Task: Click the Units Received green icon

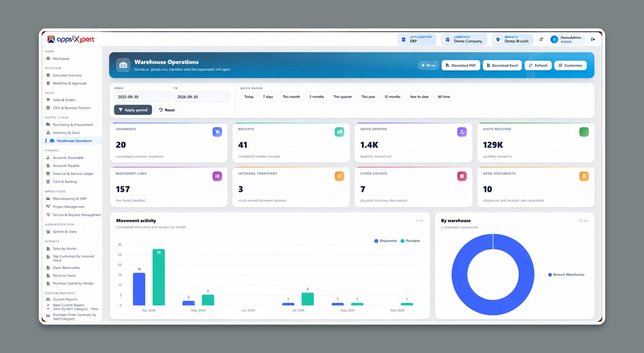Action: coord(584,132)
